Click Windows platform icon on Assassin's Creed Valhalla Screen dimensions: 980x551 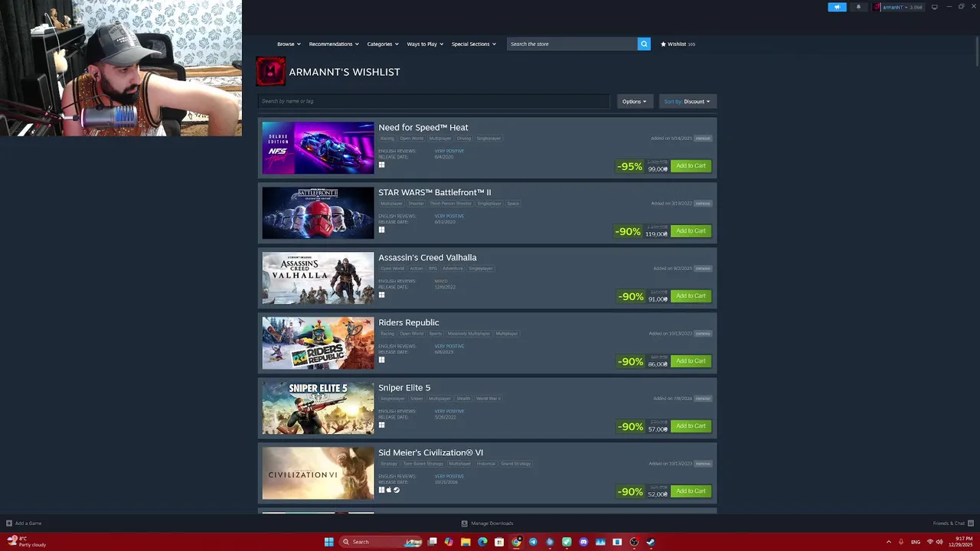pyautogui.click(x=381, y=295)
